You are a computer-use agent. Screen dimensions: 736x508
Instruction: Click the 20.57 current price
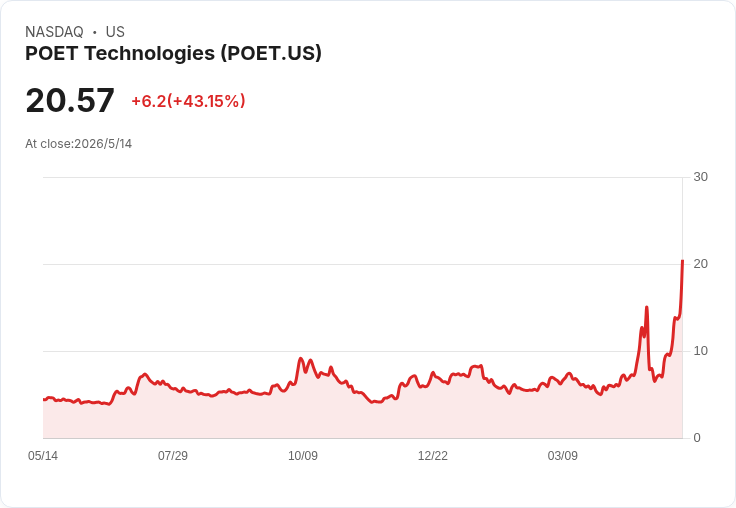(x=70, y=100)
